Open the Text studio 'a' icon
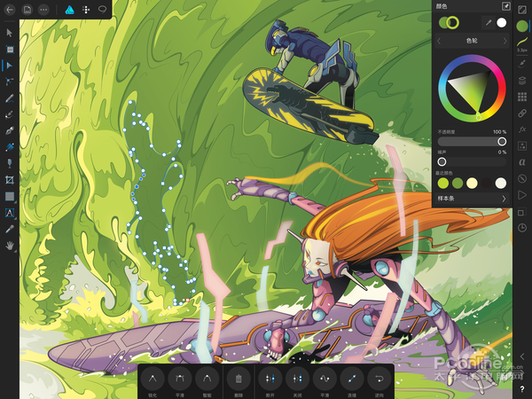Viewport: 532px width, 399px height. click(522, 162)
